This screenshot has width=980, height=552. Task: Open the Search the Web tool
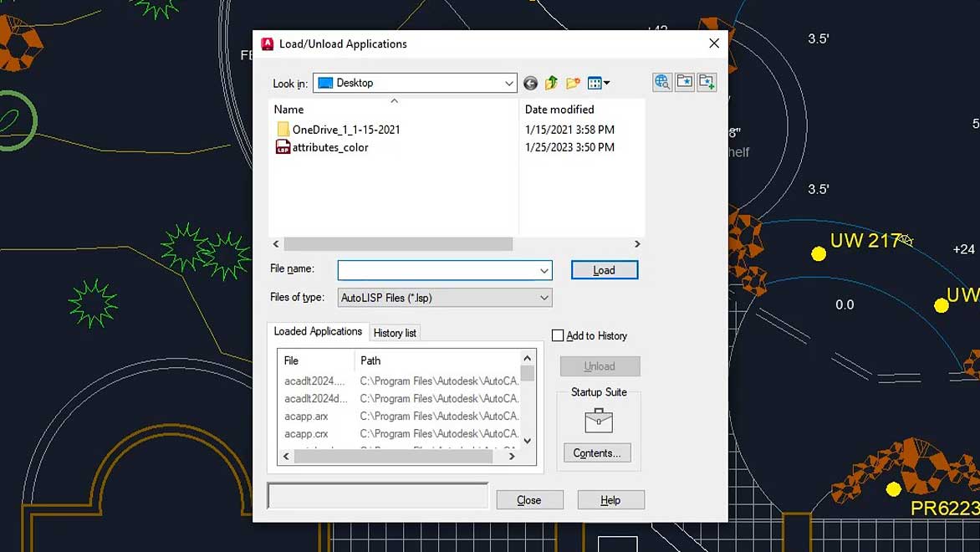[661, 82]
